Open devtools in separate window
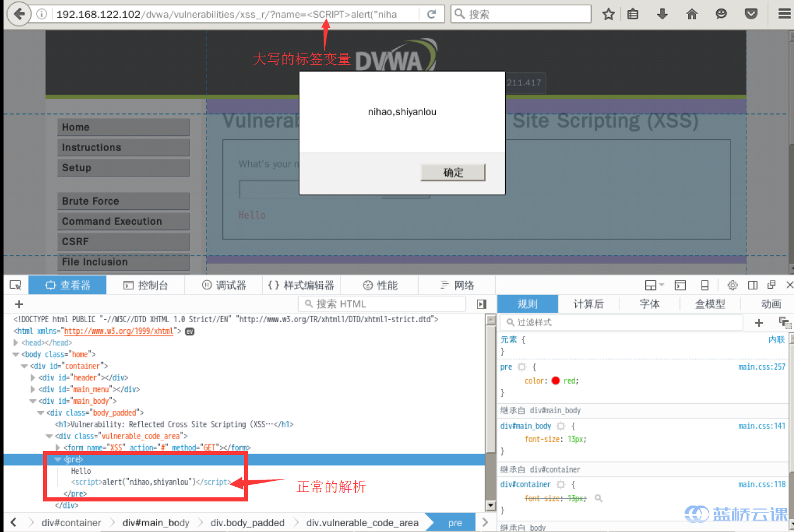The height and width of the screenshot is (532, 794). click(772, 285)
